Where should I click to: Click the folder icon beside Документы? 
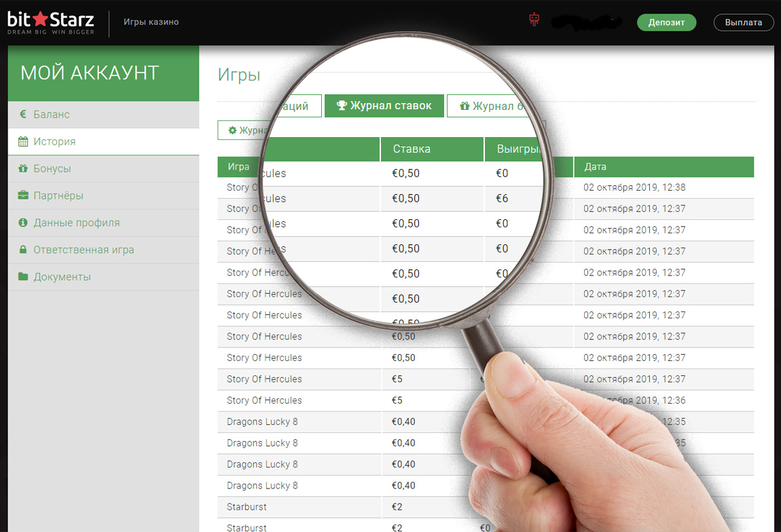[22, 277]
